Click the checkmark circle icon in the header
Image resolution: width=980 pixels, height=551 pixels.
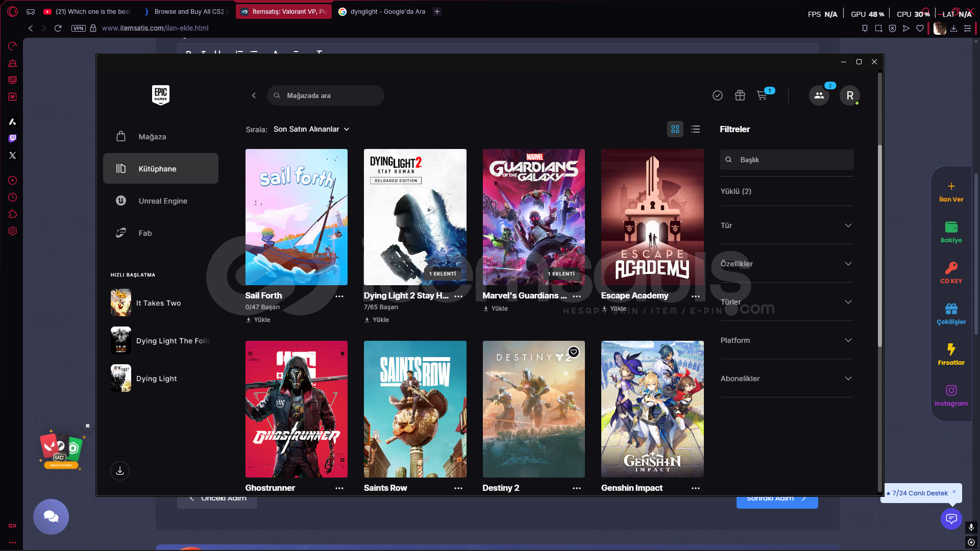pyautogui.click(x=717, y=95)
